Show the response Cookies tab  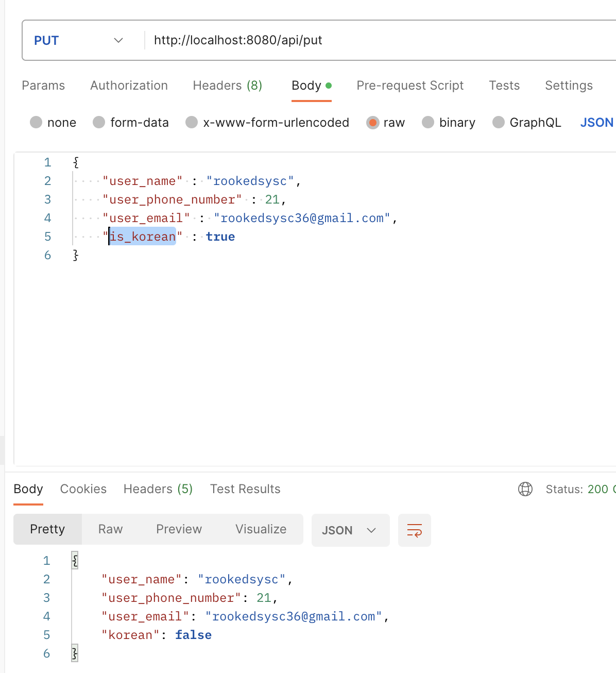pos(83,489)
